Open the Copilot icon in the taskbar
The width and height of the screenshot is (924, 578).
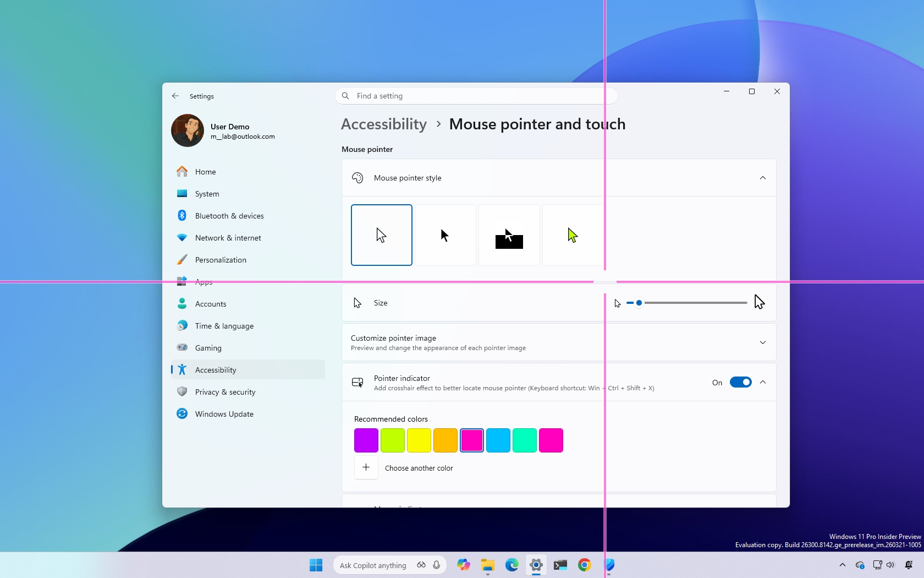coord(463,565)
